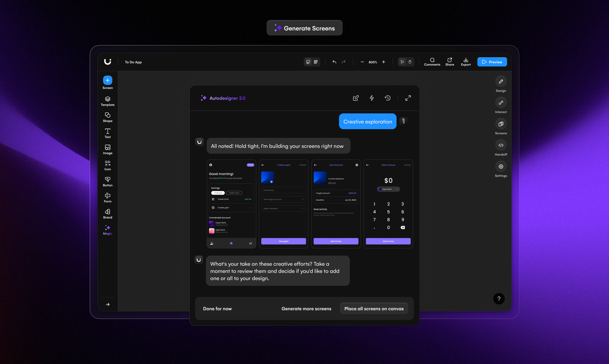Click Generate more screens
This screenshot has height=364, width=609.
(306, 309)
